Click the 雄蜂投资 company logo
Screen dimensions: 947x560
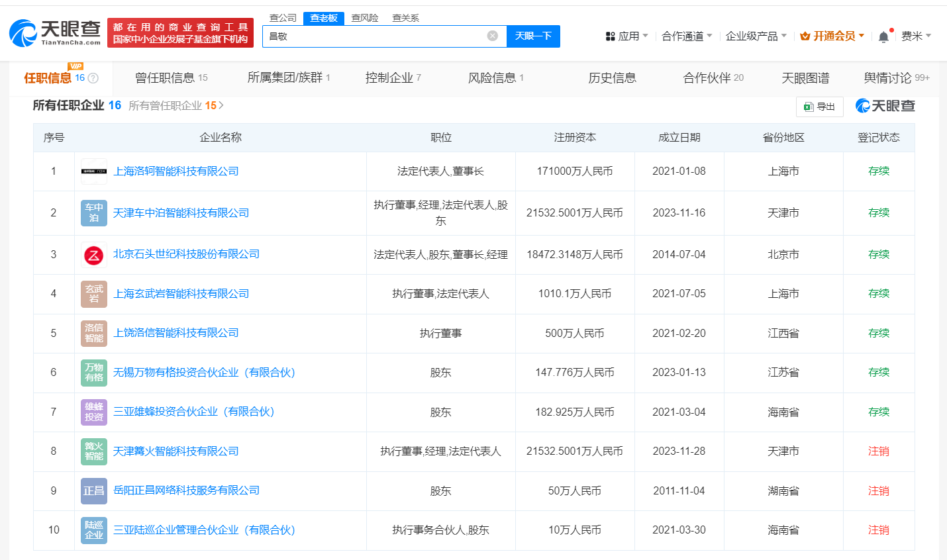[94, 412]
